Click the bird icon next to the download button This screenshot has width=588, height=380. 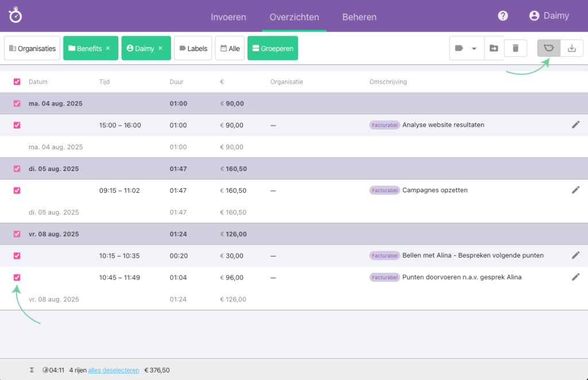tap(548, 48)
